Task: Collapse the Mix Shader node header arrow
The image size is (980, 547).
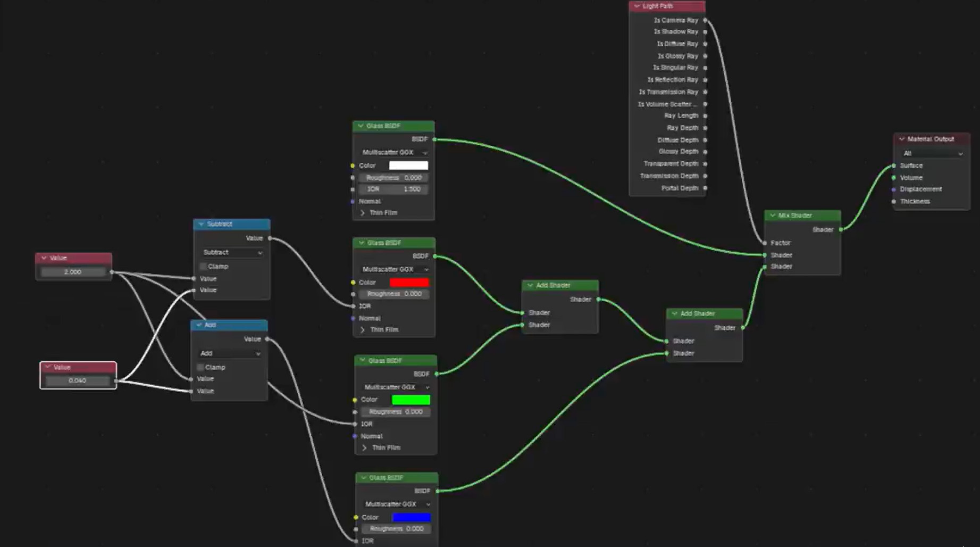Action: (773, 216)
